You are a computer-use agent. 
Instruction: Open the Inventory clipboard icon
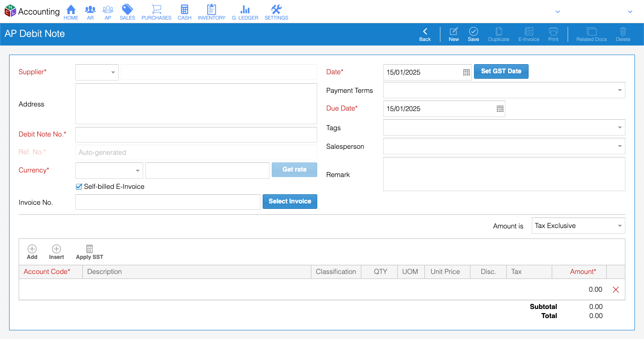pos(211,10)
